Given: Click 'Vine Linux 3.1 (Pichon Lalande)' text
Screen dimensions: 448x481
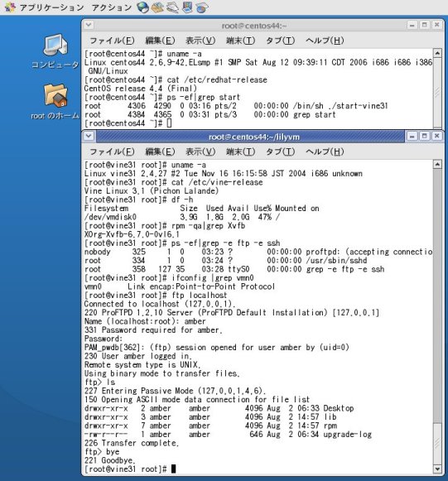Looking at the screenshot, I should 152,190.
